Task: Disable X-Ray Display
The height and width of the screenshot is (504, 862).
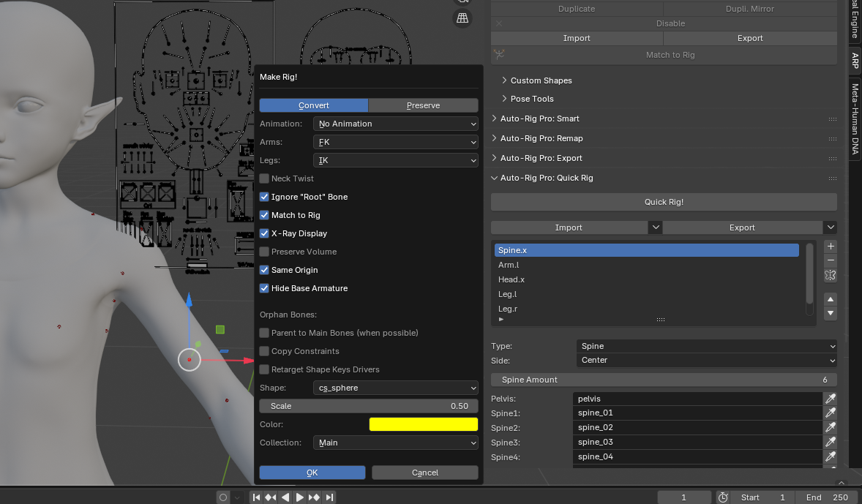Action: [264, 233]
